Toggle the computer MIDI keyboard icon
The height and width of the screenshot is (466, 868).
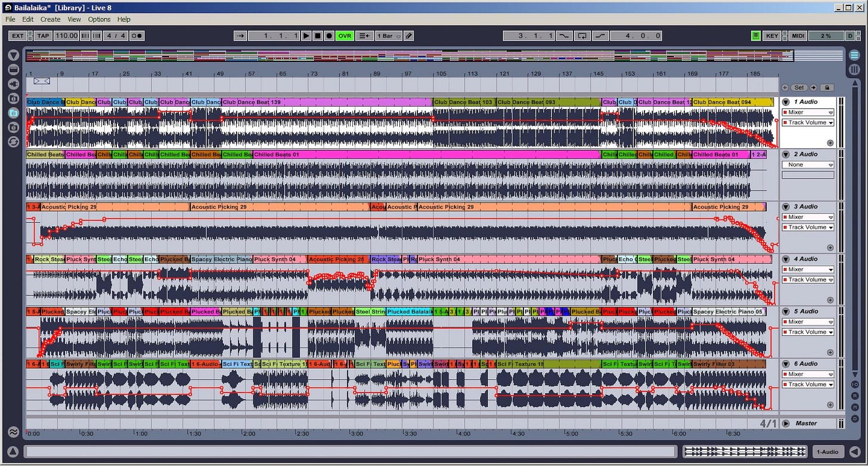click(x=756, y=36)
